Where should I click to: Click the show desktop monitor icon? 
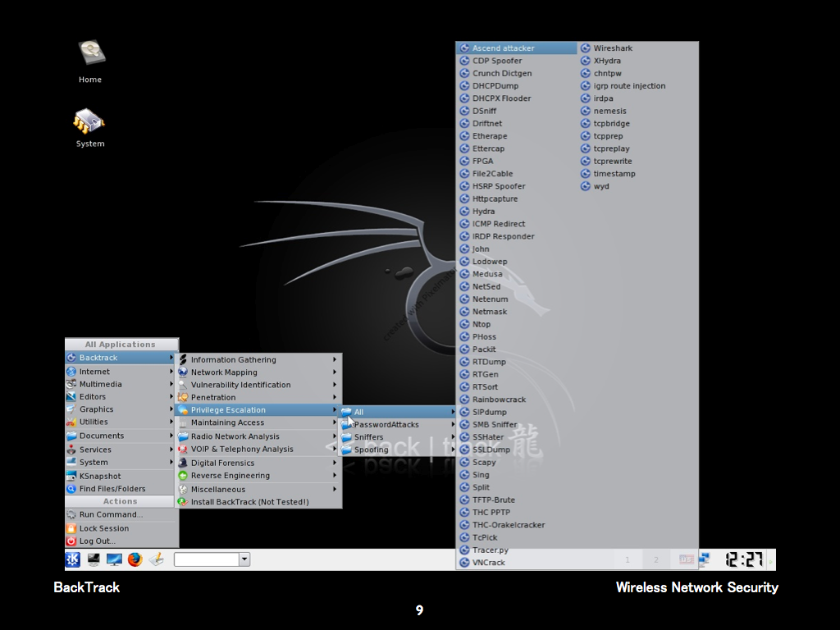click(x=114, y=559)
